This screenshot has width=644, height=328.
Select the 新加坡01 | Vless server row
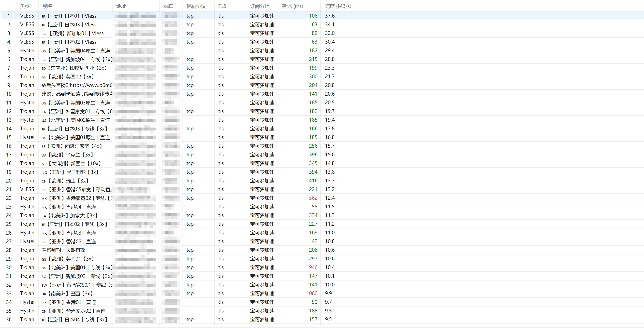click(x=322, y=33)
